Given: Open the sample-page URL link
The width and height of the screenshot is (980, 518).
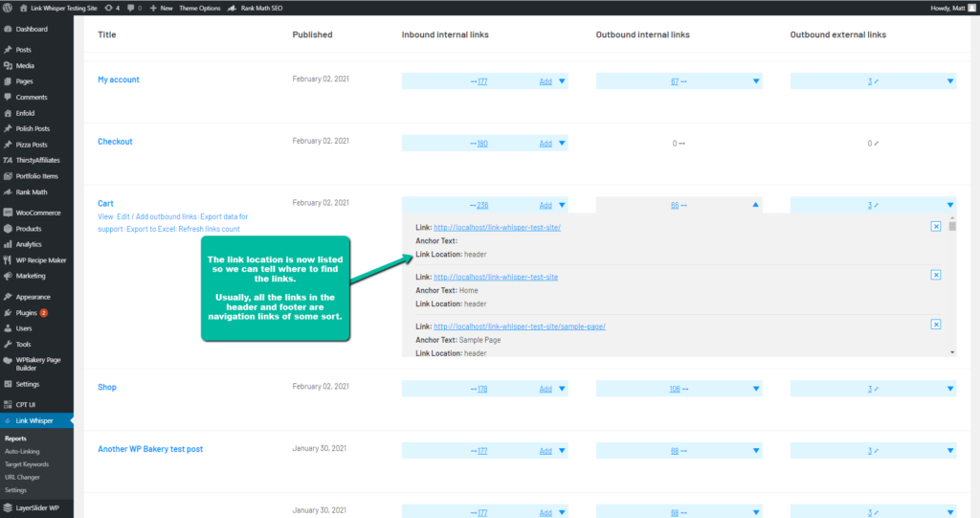Looking at the screenshot, I should 520,327.
